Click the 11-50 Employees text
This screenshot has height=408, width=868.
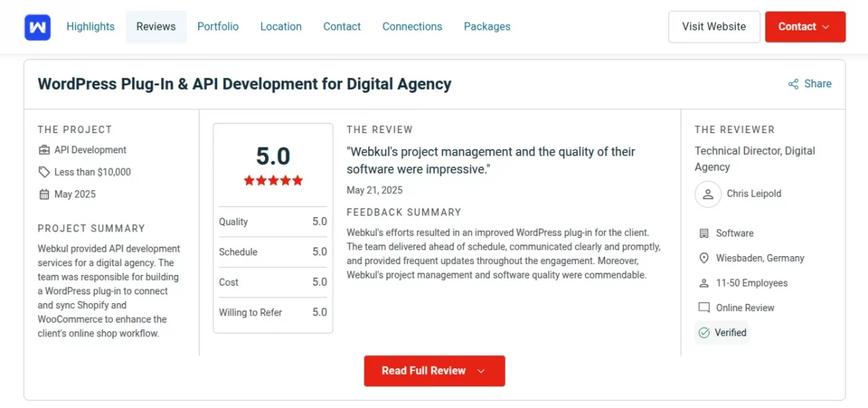coord(752,283)
